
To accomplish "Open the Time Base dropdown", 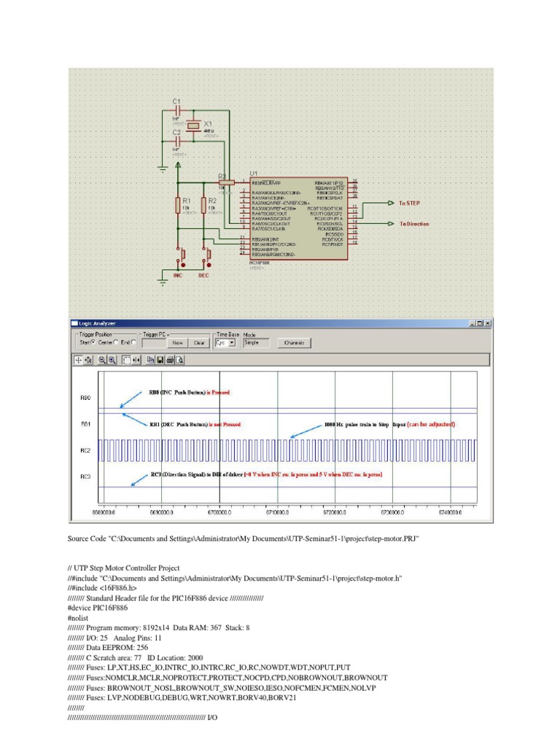I will (231, 342).
